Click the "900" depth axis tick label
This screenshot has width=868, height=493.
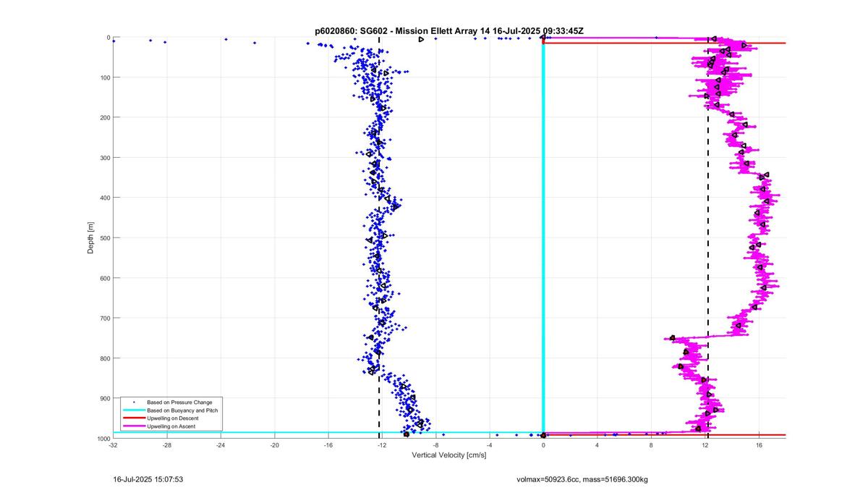[104, 398]
